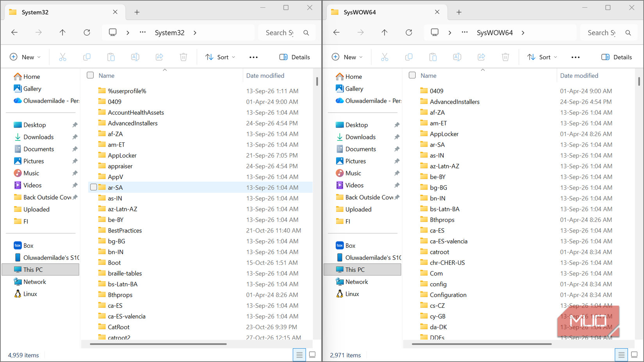Go up one folder in SysWOW64 window
This screenshot has height=362, width=644.
coord(384,32)
